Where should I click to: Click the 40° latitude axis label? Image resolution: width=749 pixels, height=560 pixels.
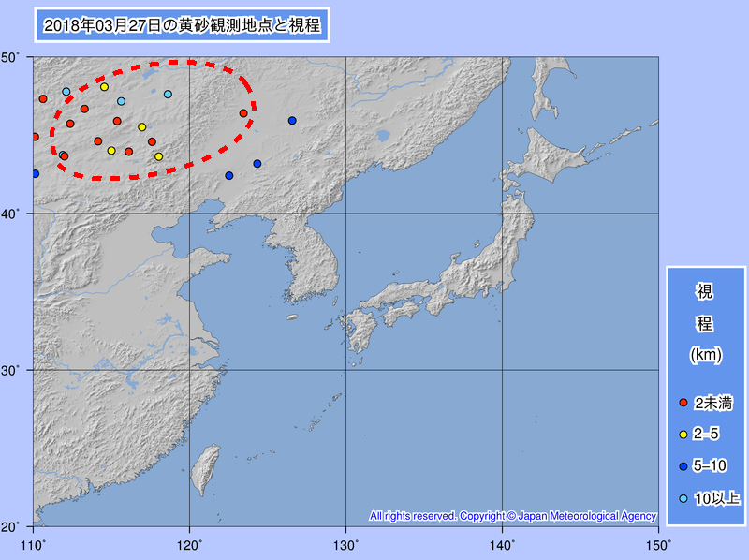point(15,214)
